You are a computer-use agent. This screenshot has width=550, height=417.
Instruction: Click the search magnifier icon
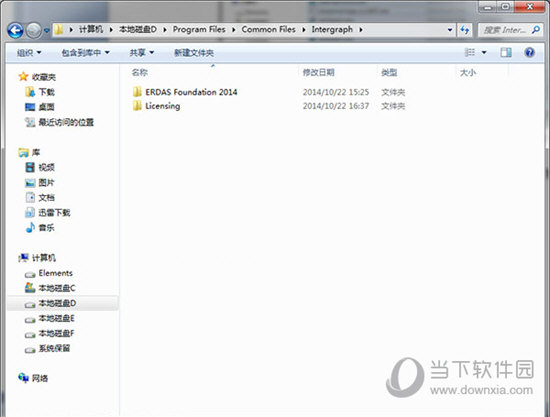(536, 30)
